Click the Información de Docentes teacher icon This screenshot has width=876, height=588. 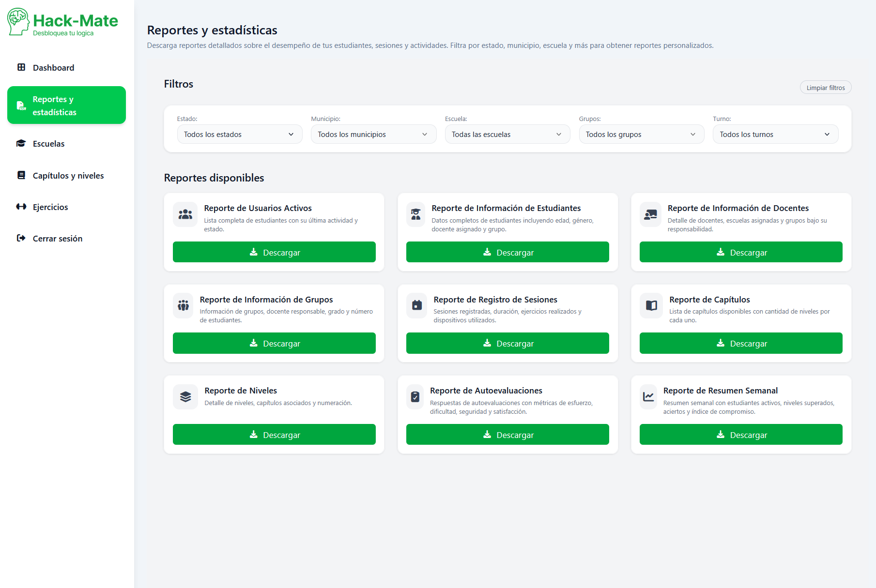(x=650, y=214)
